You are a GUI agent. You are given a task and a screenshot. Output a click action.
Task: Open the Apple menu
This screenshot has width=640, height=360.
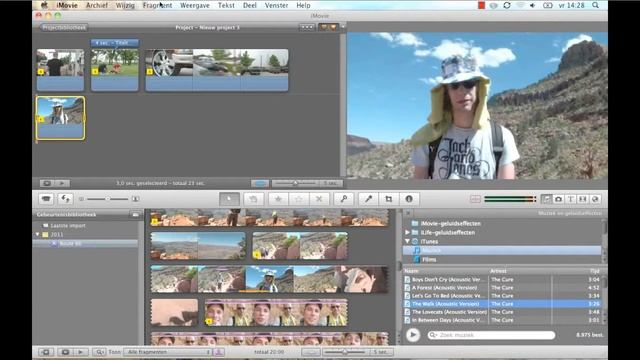click(x=44, y=5)
